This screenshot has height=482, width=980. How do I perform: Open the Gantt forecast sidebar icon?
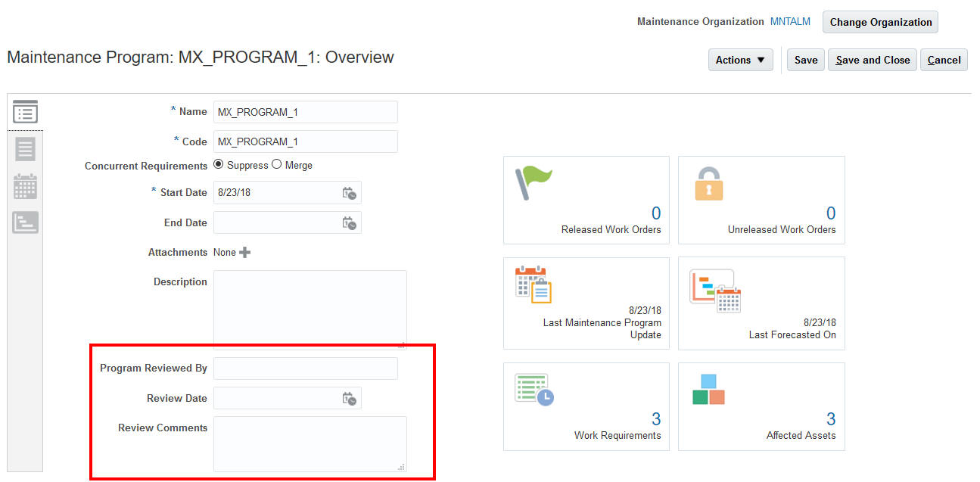(x=25, y=222)
